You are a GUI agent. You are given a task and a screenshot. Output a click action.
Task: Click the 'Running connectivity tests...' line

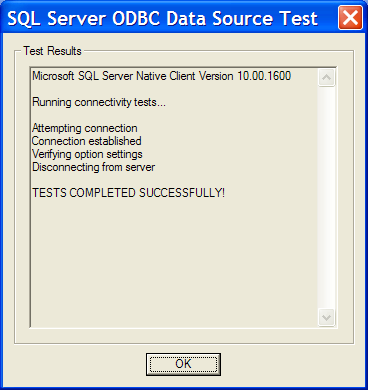[x=99, y=102]
